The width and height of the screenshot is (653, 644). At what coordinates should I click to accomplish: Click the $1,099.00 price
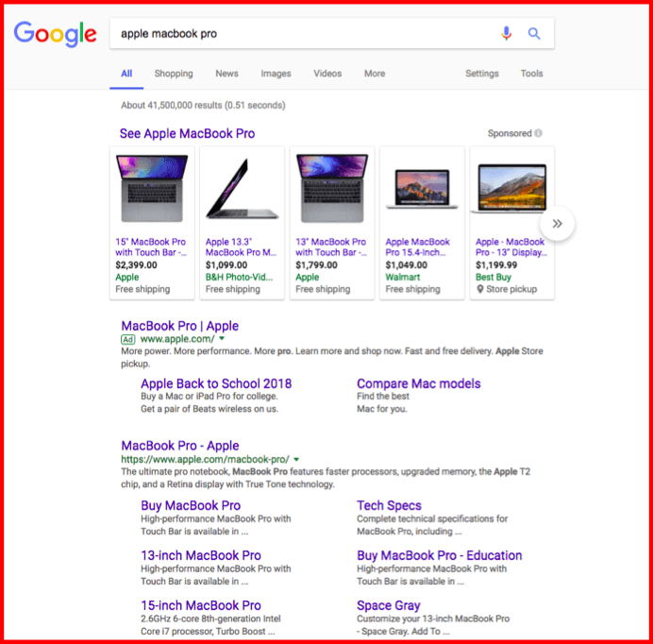[226, 265]
